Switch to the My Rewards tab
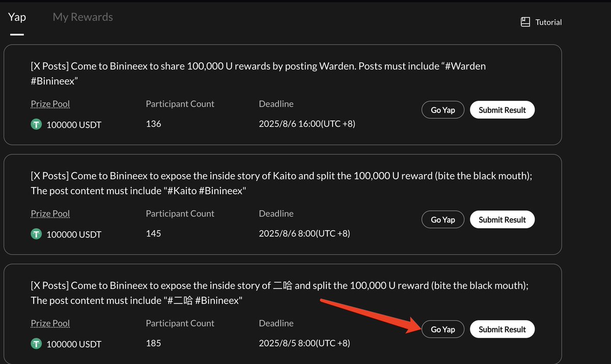The height and width of the screenshot is (364, 611). point(83,17)
